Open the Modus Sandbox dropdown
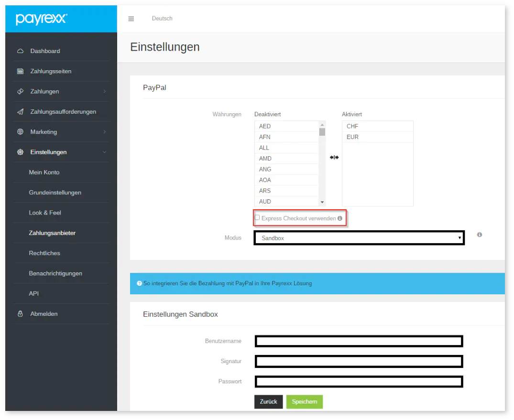The height and width of the screenshot is (420, 514). 359,238
